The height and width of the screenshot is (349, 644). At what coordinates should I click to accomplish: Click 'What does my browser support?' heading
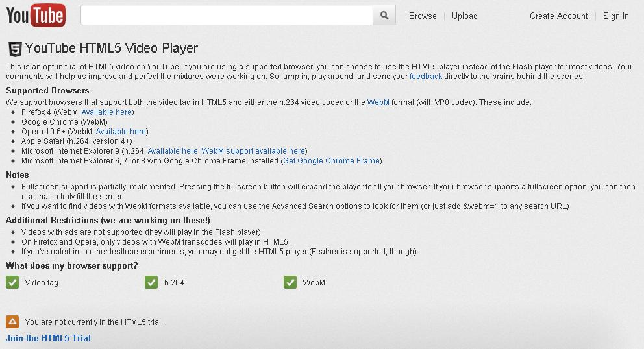[72, 266]
